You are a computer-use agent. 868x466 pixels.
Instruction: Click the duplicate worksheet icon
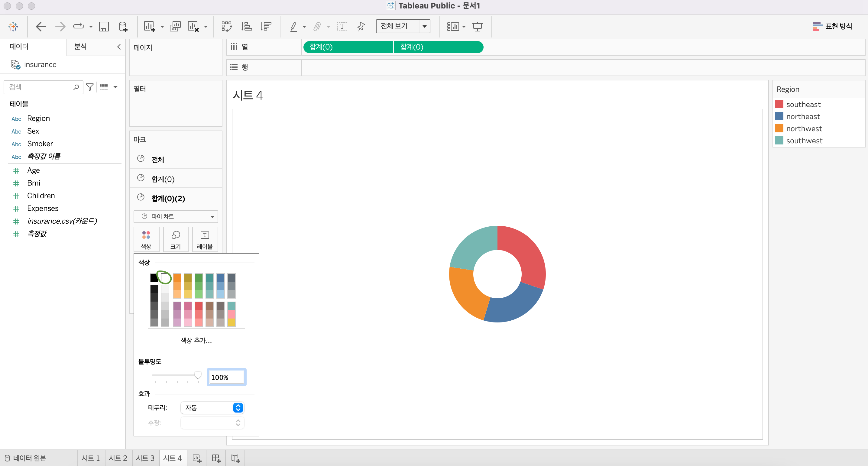pyautogui.click(x=175, y=26)
